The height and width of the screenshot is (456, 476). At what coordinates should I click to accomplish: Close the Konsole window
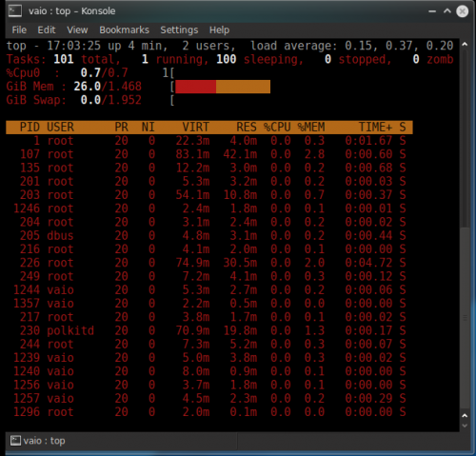(462, 11)
